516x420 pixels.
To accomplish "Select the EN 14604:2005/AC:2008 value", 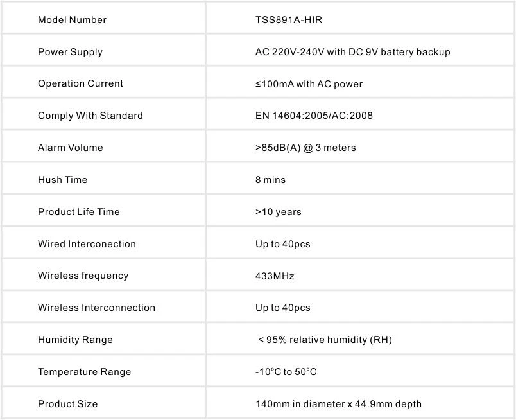I will [314, 116].
